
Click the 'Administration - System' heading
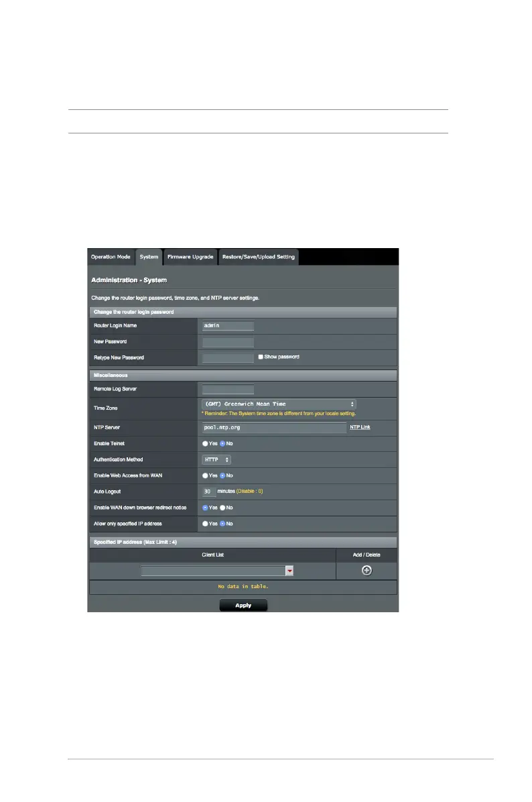129,280
